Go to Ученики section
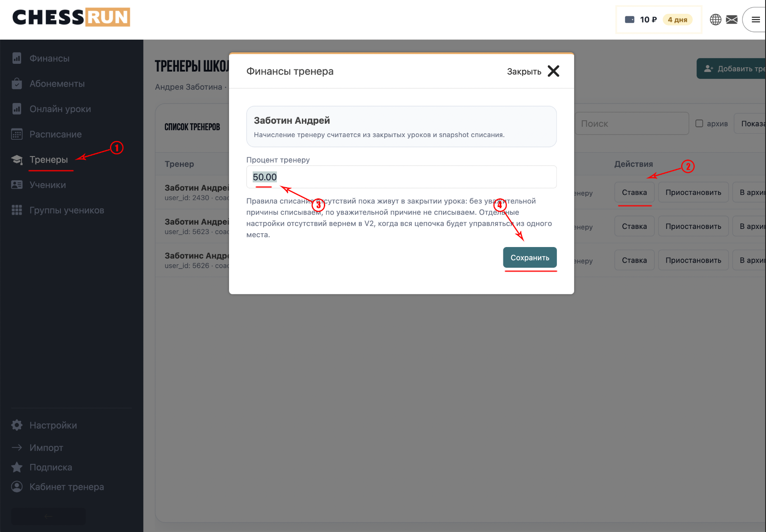Screen dimensions: 766x532 coord(47,185)
